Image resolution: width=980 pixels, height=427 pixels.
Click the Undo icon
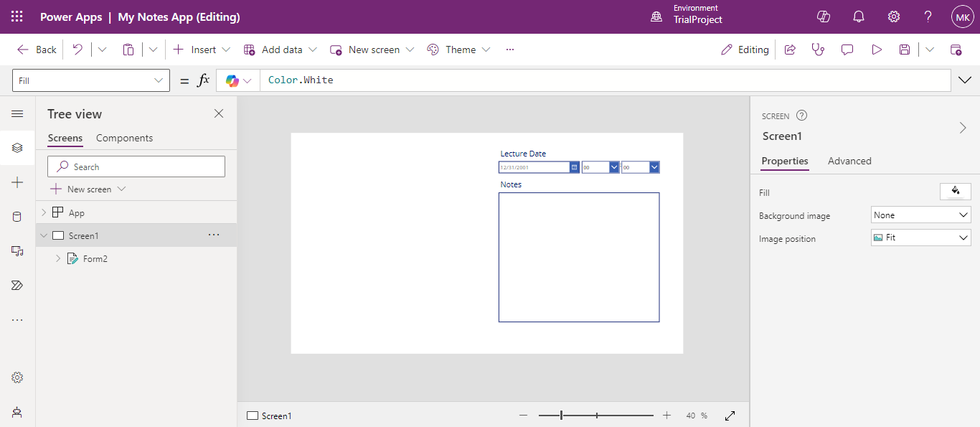[77, 50]
